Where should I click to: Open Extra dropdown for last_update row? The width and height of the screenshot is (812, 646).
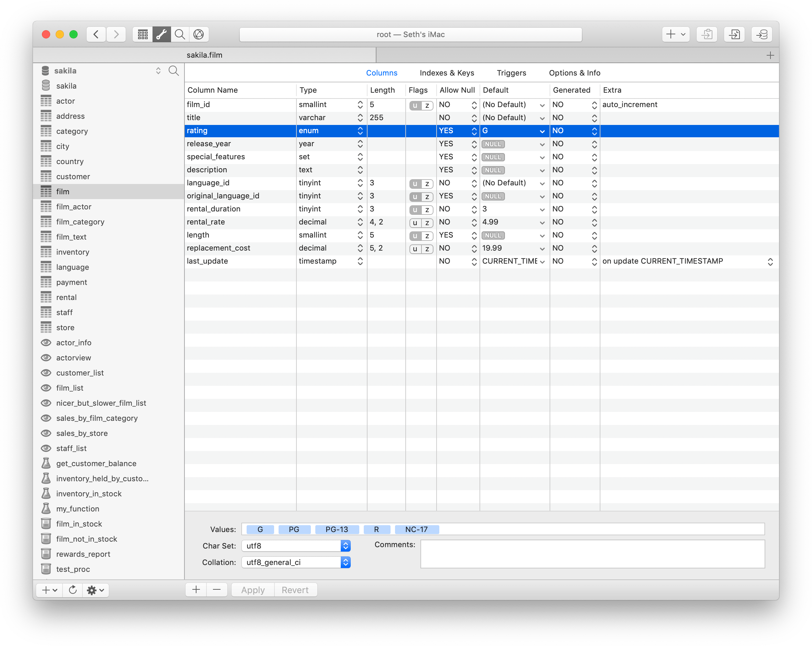pos(770,262)
